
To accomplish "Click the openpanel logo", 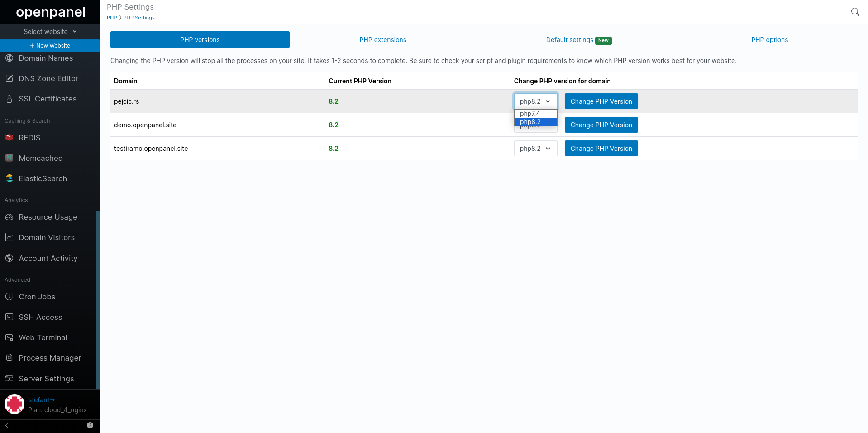I will click(51, 12).
